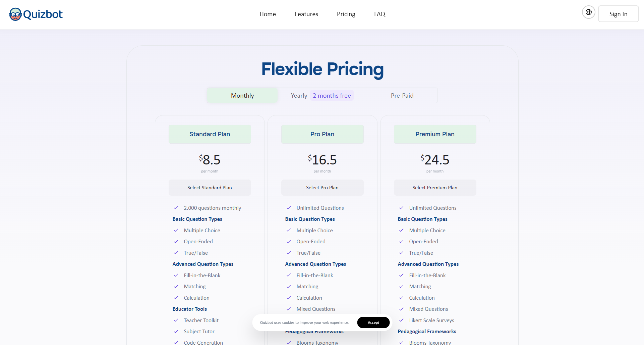644x345 pixels.
Task: Open the Features navigation link
Action: point(306,14)
